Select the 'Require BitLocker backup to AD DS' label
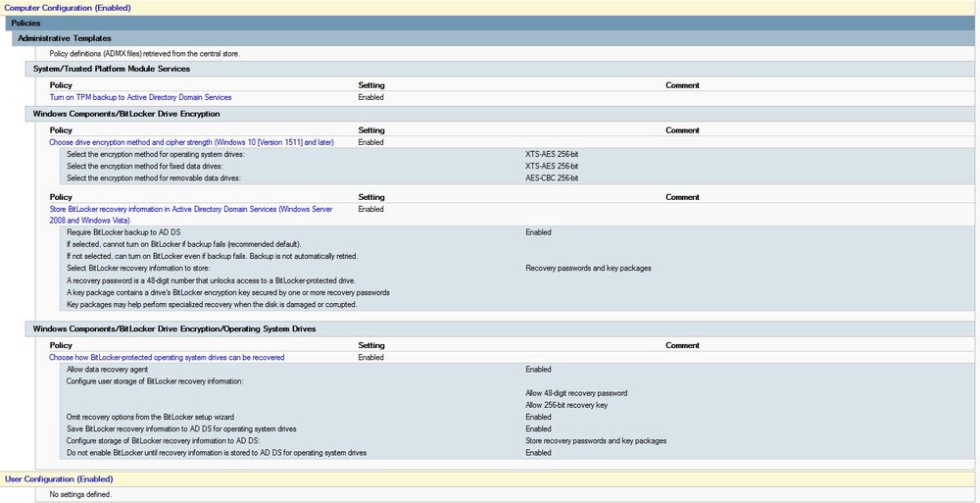 [x=123, y=232]
